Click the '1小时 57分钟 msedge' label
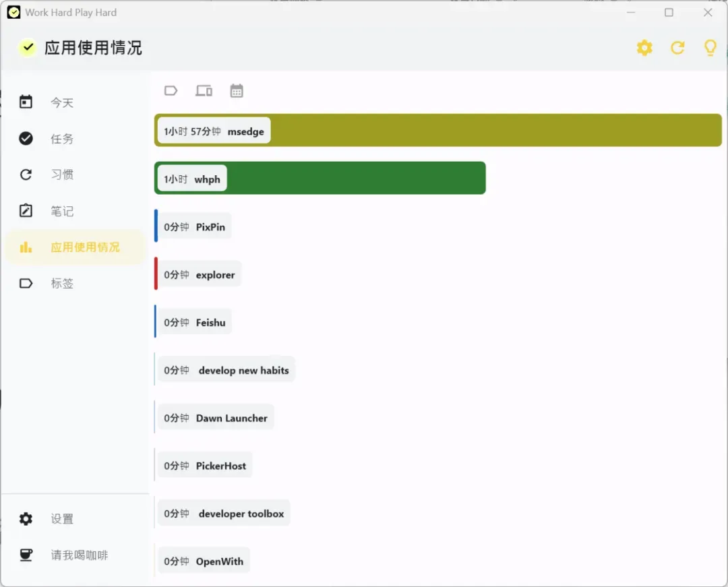Image resolution: width=728 pixels, height=587 pixels. point(214,131)
